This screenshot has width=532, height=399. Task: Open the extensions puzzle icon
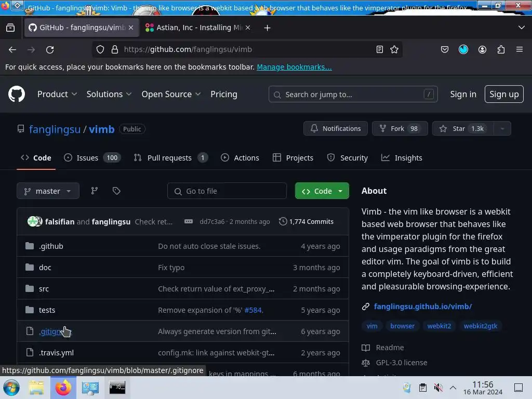point(501,49)
